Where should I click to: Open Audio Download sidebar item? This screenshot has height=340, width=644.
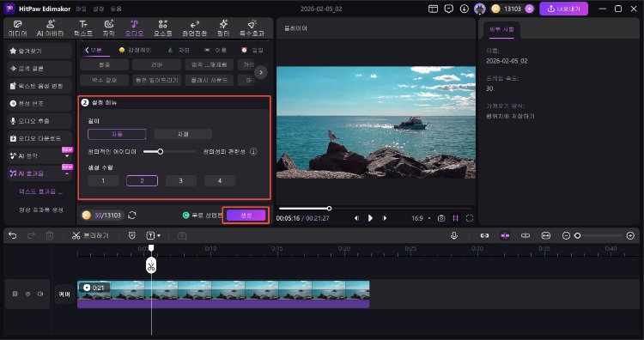pyautogui.click(x=39, y=138)
